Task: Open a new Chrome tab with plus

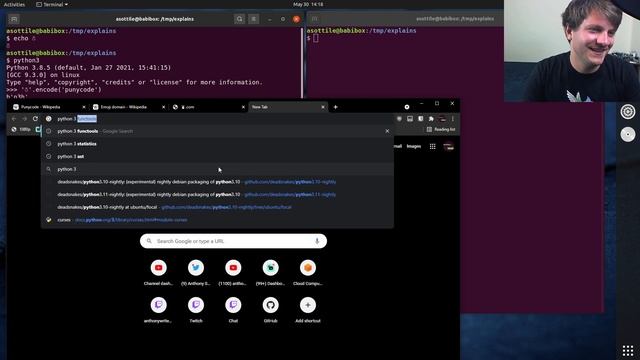Action: click(336, 107)
